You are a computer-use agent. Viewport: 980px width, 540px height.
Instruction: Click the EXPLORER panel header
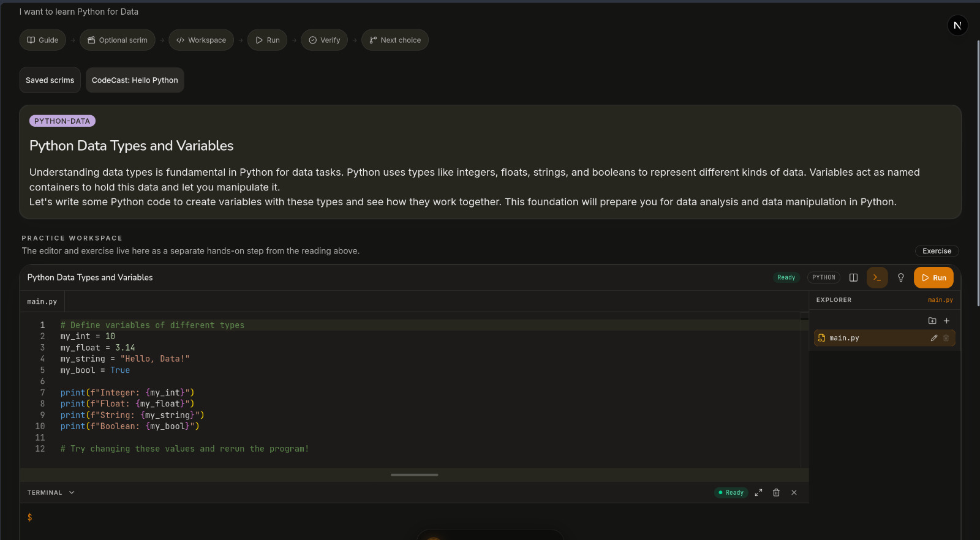click(834, 300)
